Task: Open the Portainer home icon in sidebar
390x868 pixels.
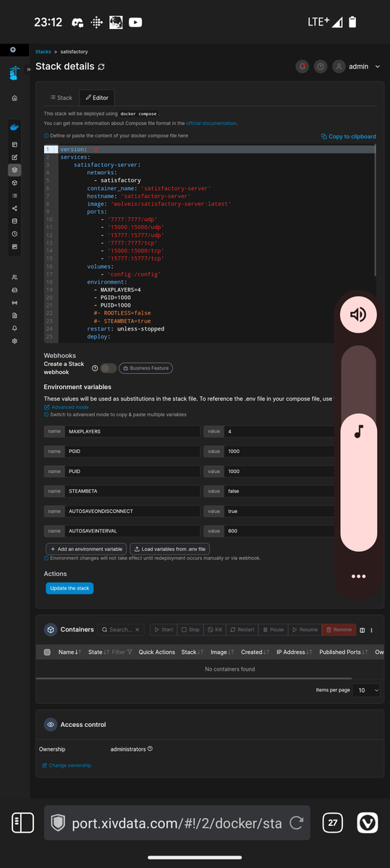Action: point(14,98)
